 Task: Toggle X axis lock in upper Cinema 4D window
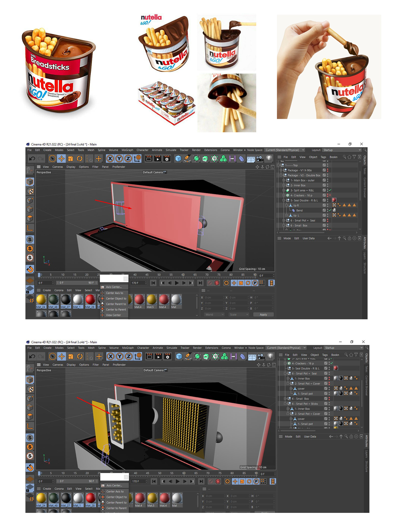(x=110, y=158)
